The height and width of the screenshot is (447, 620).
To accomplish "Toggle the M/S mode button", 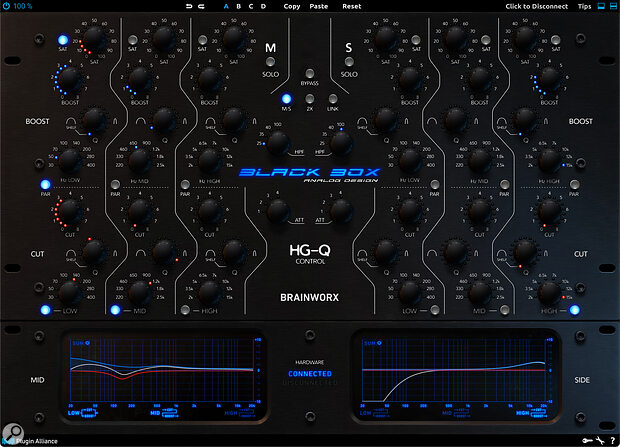I will pyautogui.click(x=286, y=98).
